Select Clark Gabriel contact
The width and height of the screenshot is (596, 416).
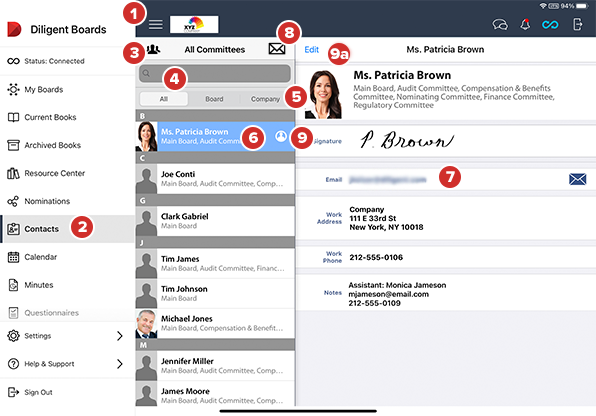(x=215, y=221)
